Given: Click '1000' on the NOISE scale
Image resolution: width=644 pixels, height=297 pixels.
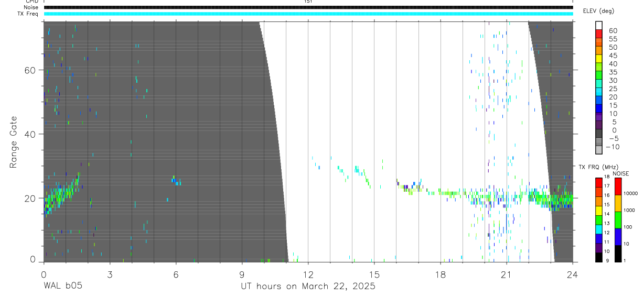Looking at the screenshot, I should (x=629, y=210).
